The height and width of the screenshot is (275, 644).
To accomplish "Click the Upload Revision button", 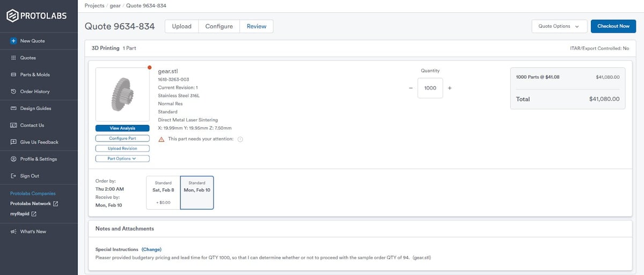I will pyautogui.click(x=122, y=148).
